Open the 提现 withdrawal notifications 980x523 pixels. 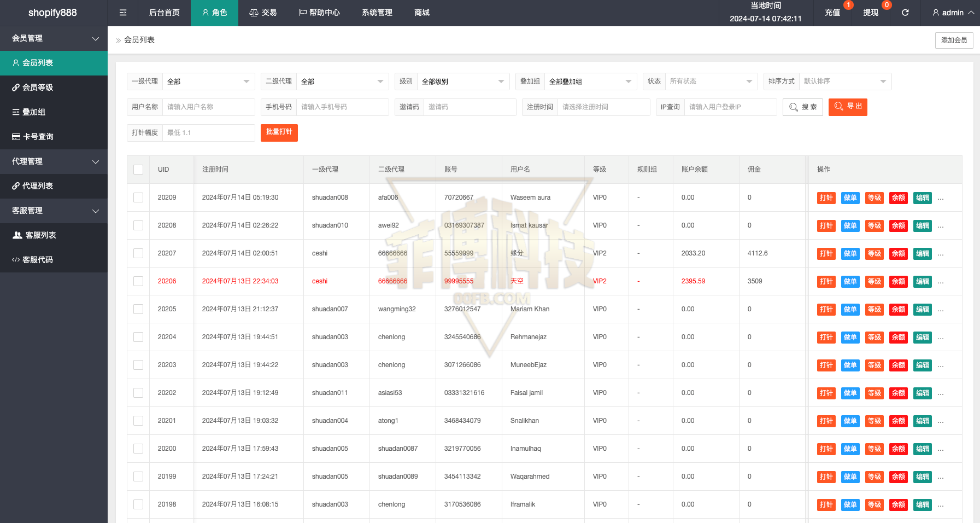871,13
